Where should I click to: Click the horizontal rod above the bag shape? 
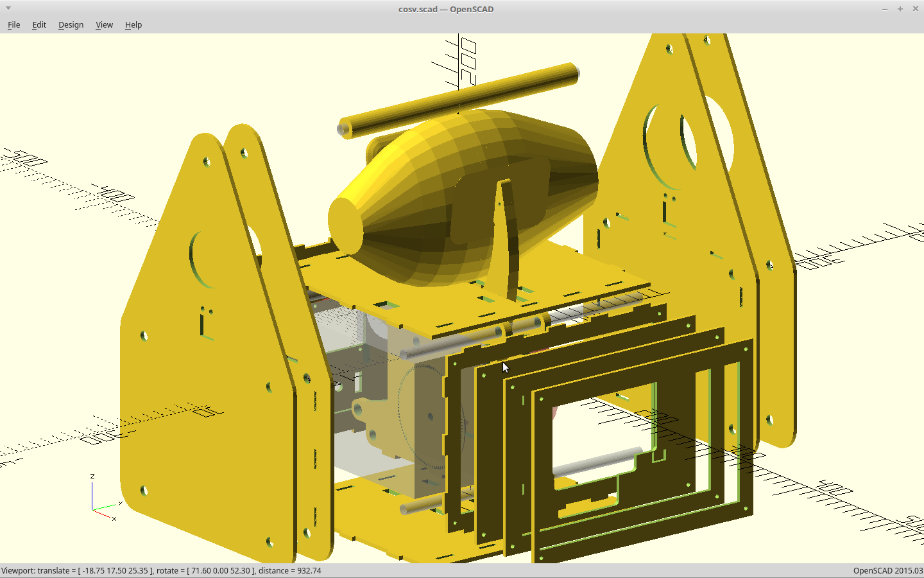tap(459, 100)
